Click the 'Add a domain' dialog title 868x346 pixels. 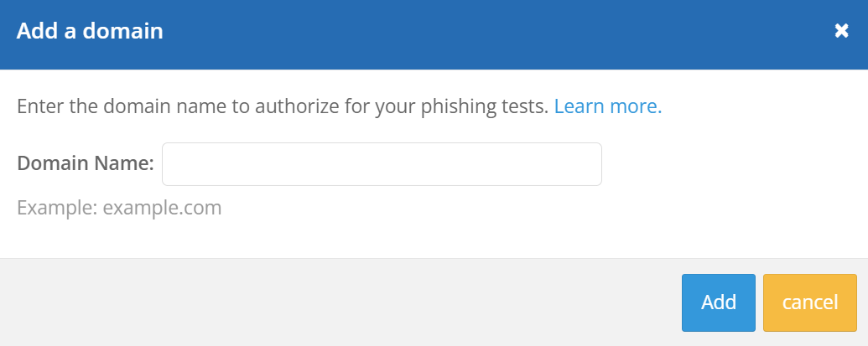tap(90, 32)
